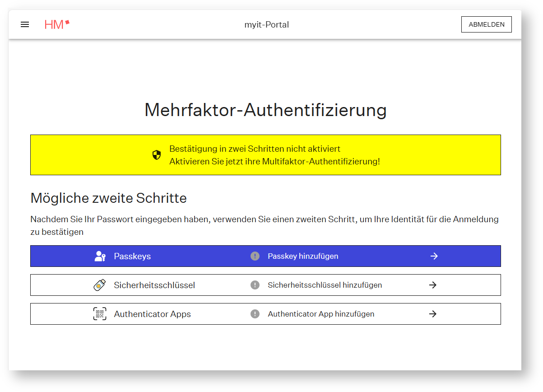Viewport: 543px width, 392px height.
Task: Click the arrow in the Passkeys row
Action: 434,256
